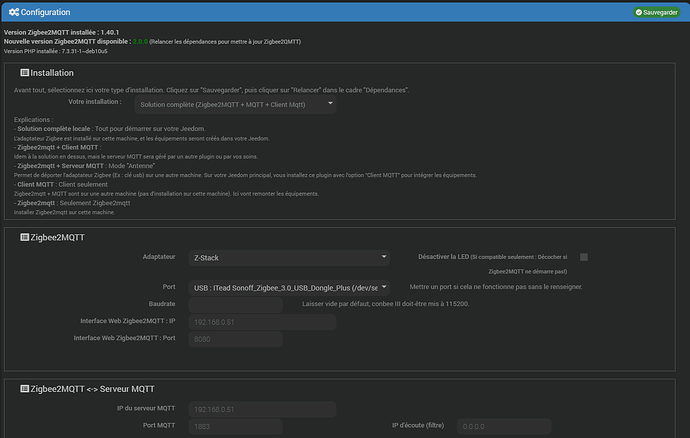The image size is (690, 438).
Task: Toggle the Désactiver la LED checkbox
Action: (584, 257)
